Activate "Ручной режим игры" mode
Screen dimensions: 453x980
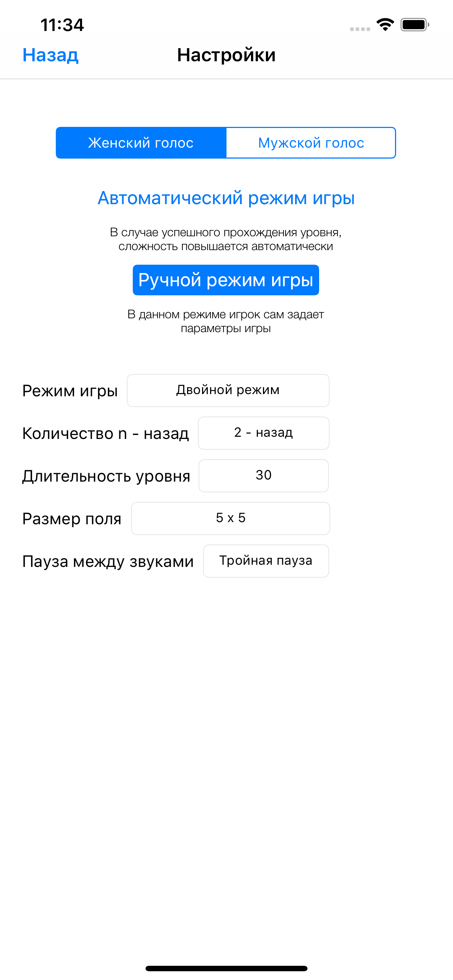tap(226, 280)
